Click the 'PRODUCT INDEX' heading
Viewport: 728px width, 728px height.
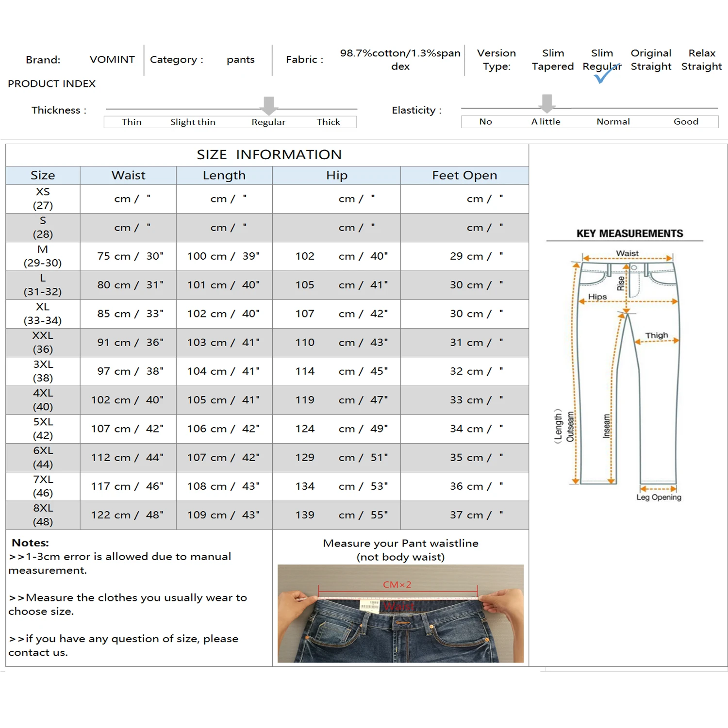(52, 83)
